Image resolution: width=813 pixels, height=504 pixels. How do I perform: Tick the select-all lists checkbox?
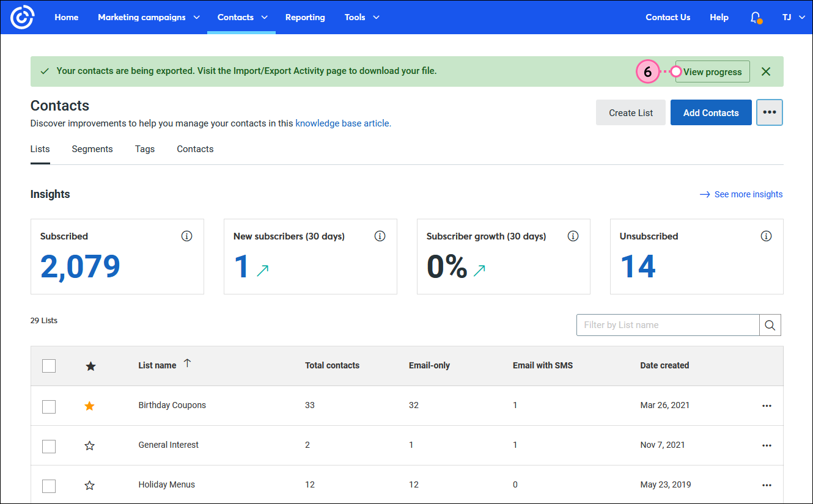[49, 366]
